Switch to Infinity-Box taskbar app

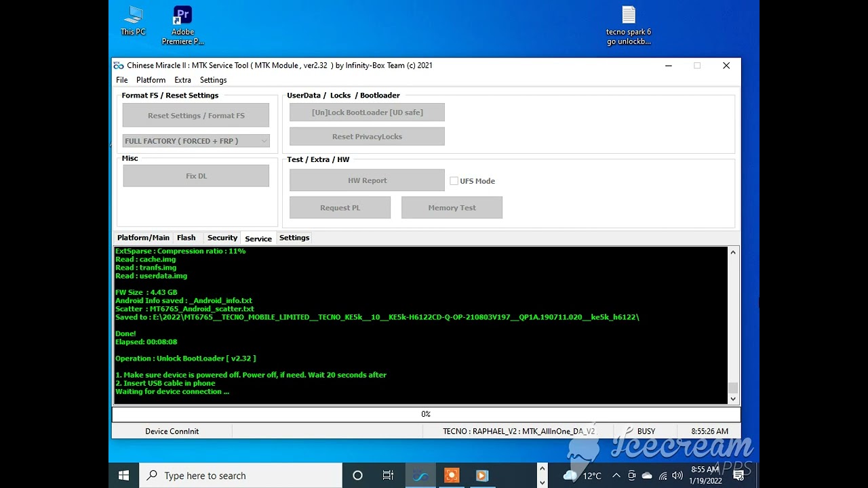(x=420, y=475)
